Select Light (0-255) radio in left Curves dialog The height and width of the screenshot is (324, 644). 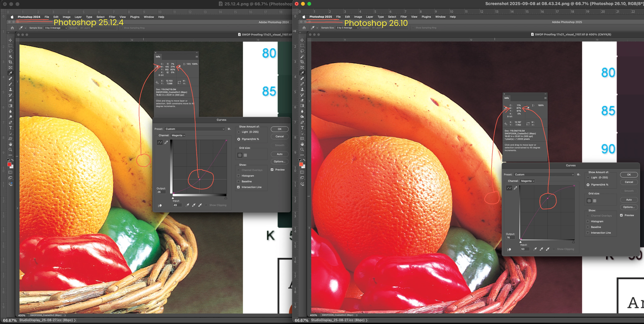tap(239, 132)
